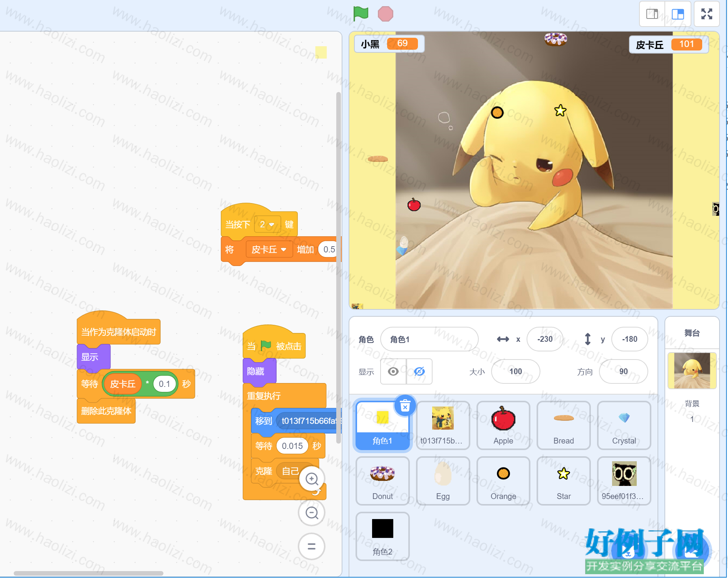Select the 角色1 sprite tile

click(x=382, y=425)
